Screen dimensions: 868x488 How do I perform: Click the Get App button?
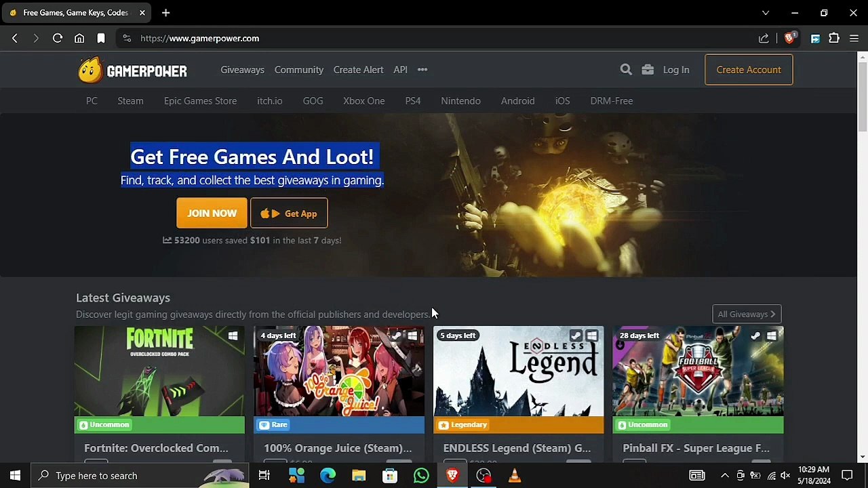coord(289,213)
